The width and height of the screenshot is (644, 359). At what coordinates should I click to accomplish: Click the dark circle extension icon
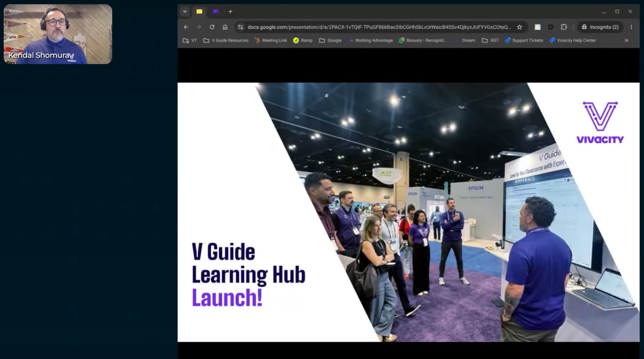[x=551, y=27]
